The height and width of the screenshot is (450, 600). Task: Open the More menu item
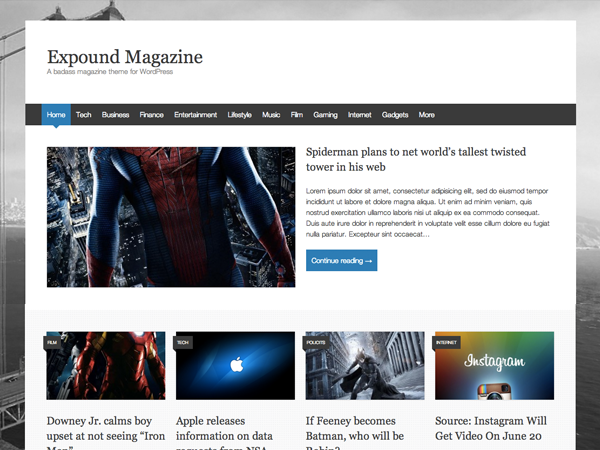tap(426, 115)
